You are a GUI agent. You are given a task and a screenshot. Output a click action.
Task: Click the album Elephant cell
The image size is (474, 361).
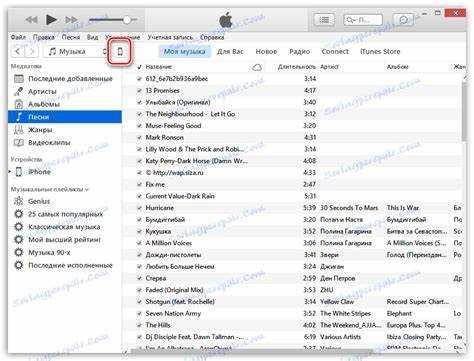399,314
